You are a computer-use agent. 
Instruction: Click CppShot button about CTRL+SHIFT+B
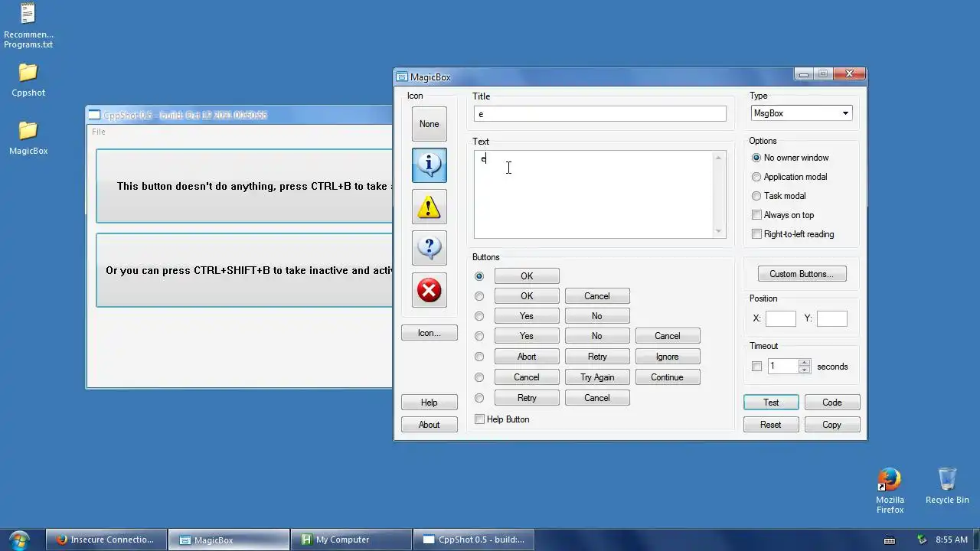pos(244,270)
